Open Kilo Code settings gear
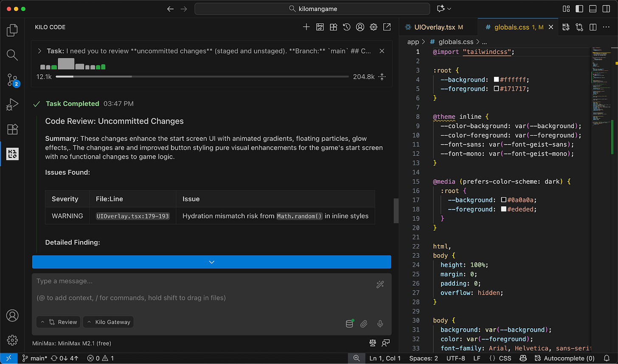The image size is (618, 364). pos(374,27)
